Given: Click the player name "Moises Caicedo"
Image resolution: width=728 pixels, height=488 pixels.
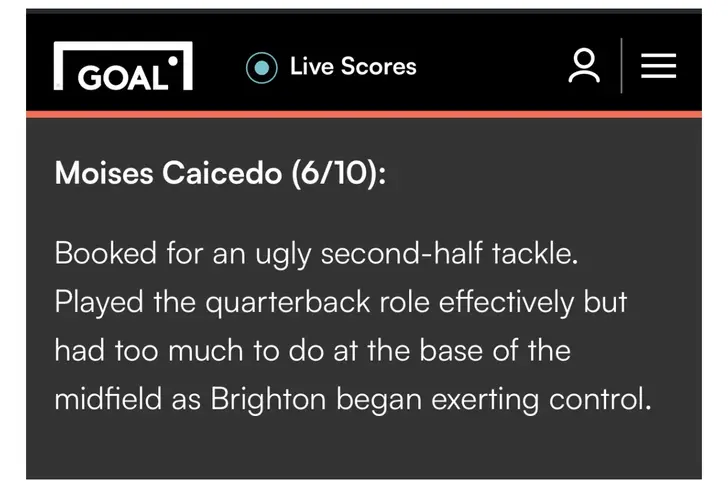Looking at the screenshot, I should 168,173.
